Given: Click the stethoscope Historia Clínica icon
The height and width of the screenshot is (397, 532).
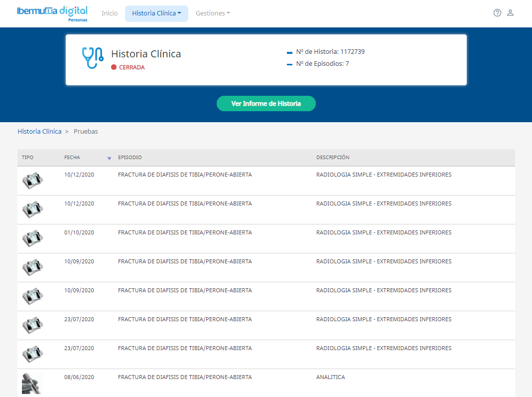Looking at the screenshot, I should 92,58.
